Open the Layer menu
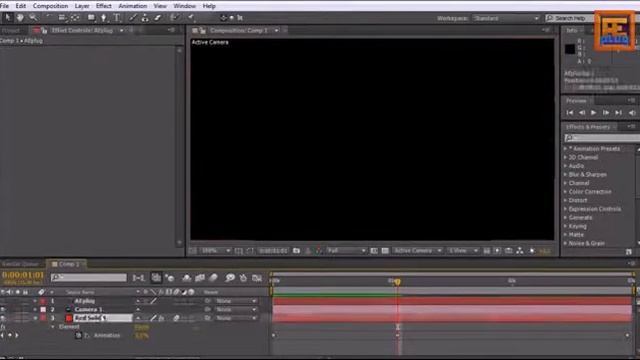The width and height of the screenshot is (640, 360). 82,6
